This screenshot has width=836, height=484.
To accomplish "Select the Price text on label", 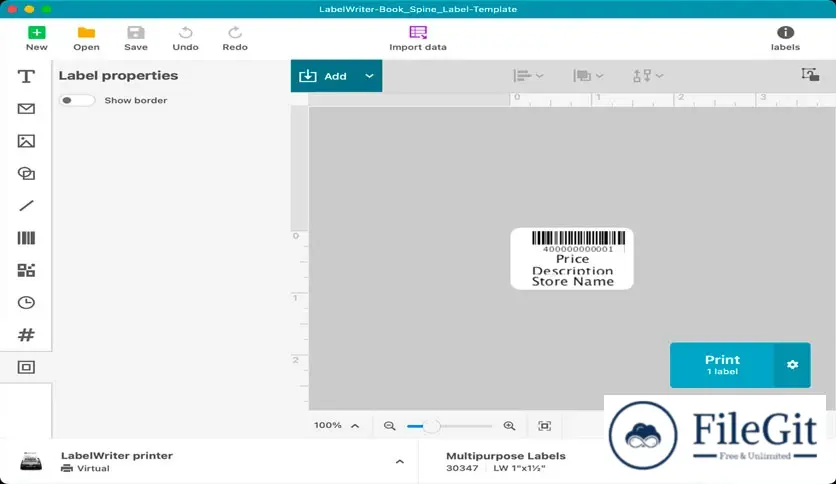I will point(573,259).
